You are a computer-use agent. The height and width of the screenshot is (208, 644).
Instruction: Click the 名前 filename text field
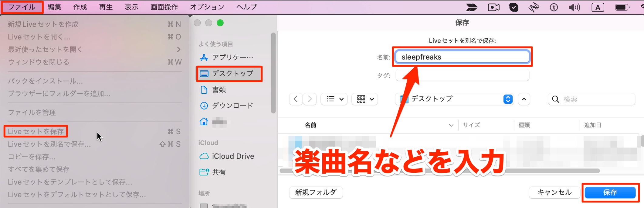point(462,57)
